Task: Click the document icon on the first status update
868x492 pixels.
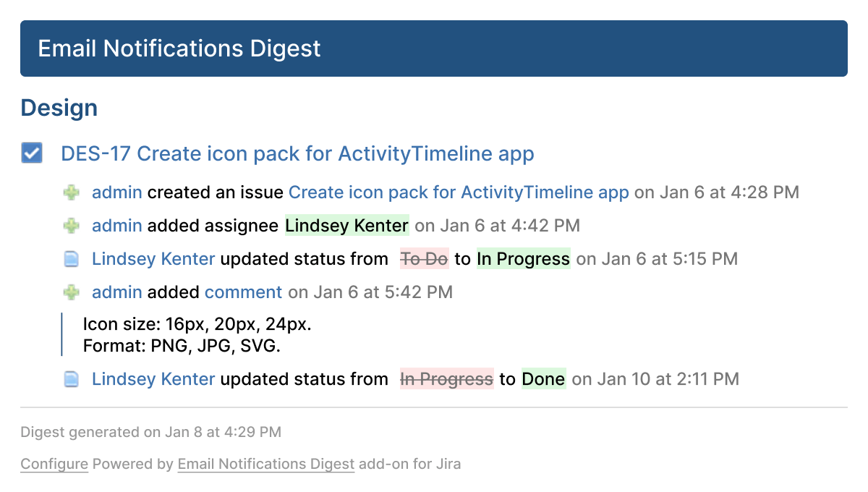Action: 71,258
